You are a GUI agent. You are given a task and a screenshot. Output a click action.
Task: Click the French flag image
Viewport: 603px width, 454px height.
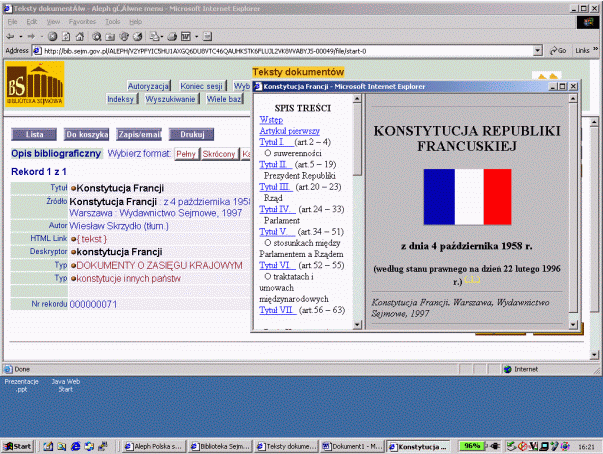click(466, 196)
